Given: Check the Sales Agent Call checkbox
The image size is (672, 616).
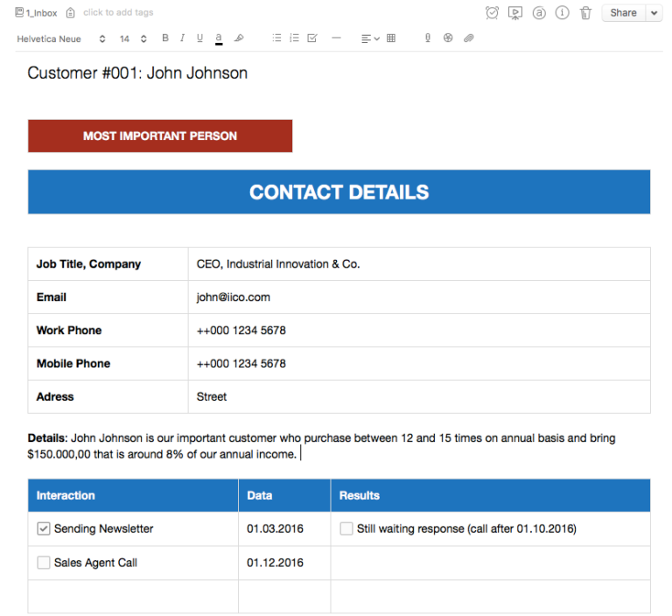Looking at the screenshot, I should (x=44, y=563).
